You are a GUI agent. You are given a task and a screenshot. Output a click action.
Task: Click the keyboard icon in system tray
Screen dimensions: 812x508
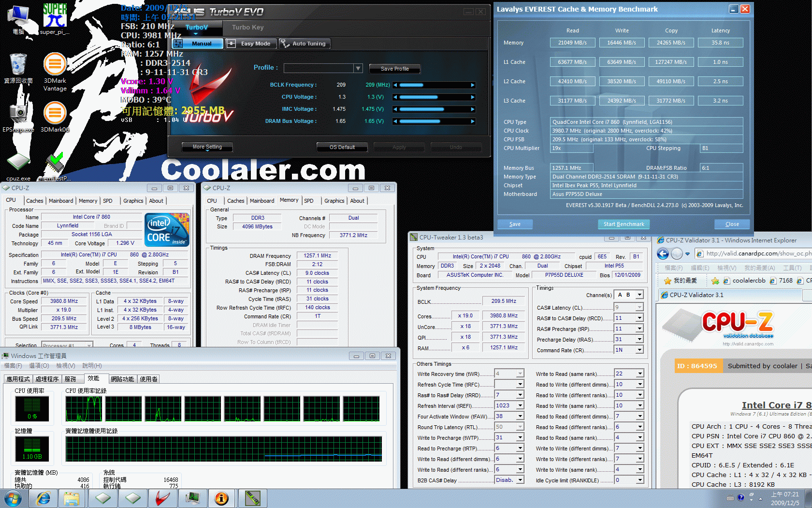click(x=730, y=498)
